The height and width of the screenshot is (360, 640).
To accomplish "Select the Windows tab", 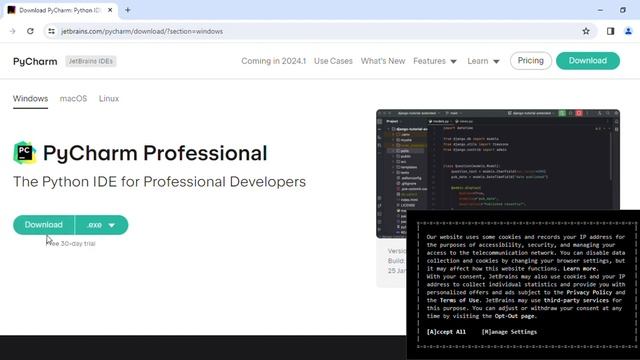I will pos(30,99).
